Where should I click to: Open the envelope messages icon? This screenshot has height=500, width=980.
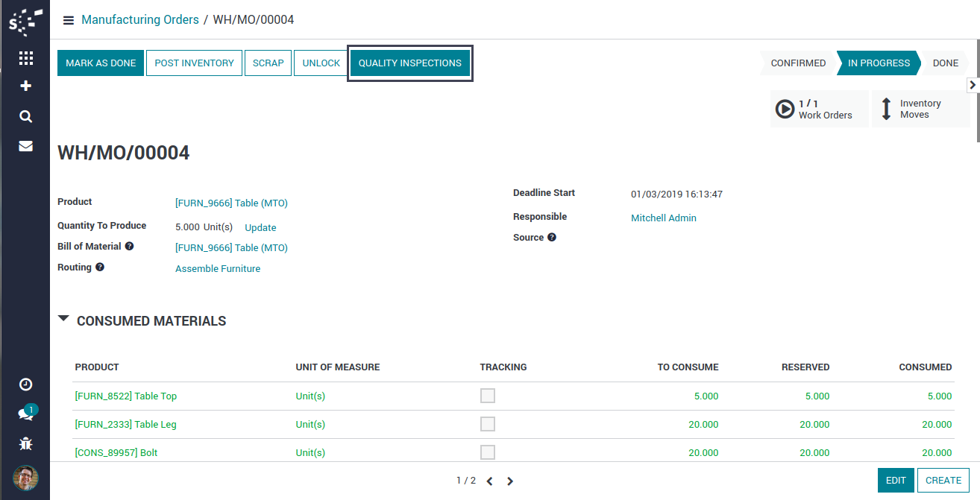[25, 146]
